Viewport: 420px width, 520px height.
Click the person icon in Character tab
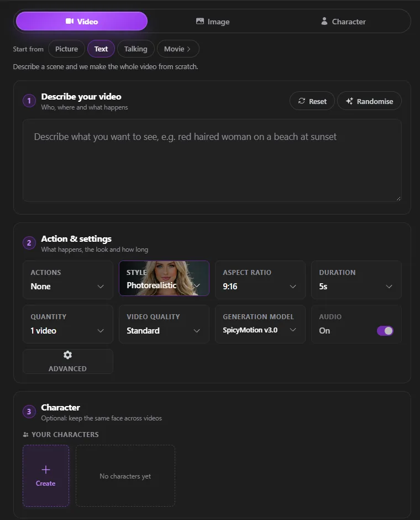(324, 21)
